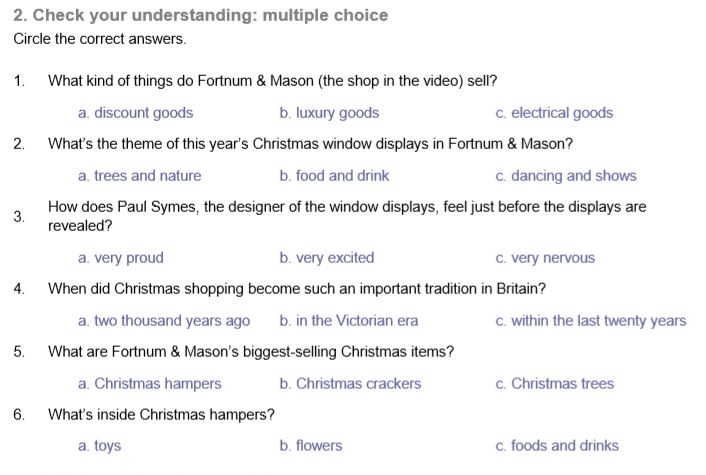Choose 'b. flowers' option
The image size is (706, 475).
pyautogui.click(x=311, y=446)
